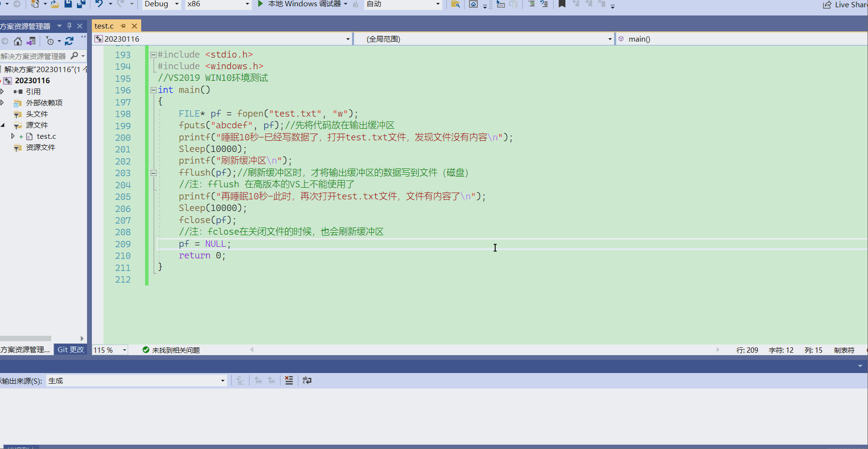Expand the 外部依赖项 tree node
Screen dimensions: 868x449
pyautogui.click(x=2, y=103)
